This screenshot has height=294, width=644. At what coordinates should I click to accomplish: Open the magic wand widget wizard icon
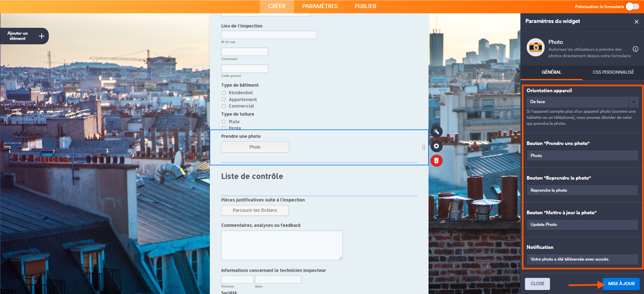click(x=437, y=132)
